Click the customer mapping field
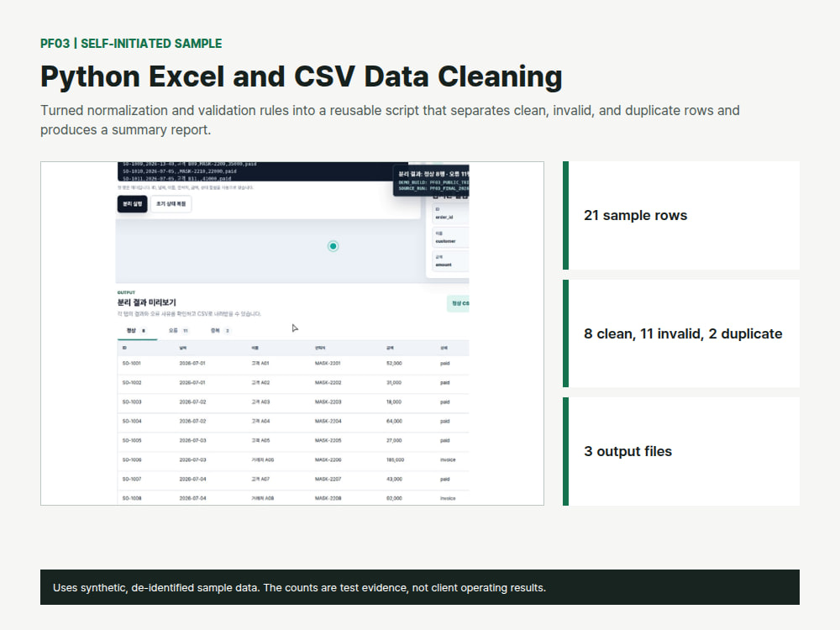This screenshot has width=840, height=630. (x=450, y=238)
